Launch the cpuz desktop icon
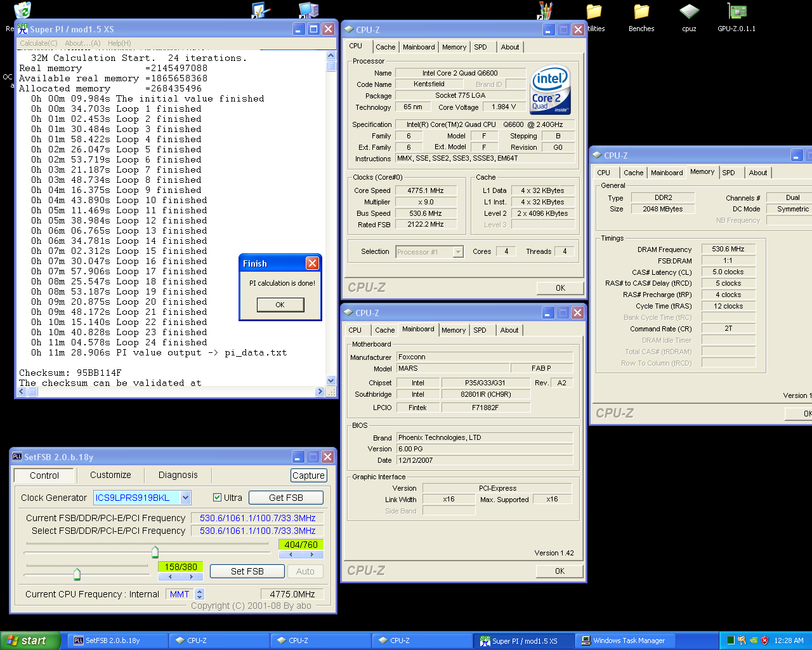 point(689,17)
